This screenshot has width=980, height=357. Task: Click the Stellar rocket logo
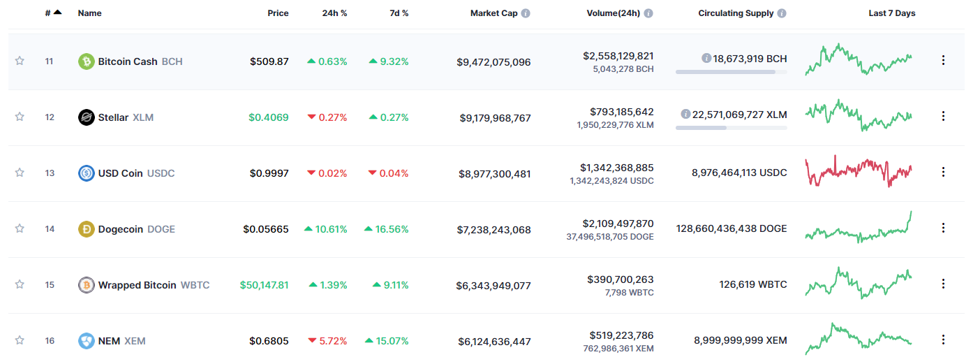point(86,117)
